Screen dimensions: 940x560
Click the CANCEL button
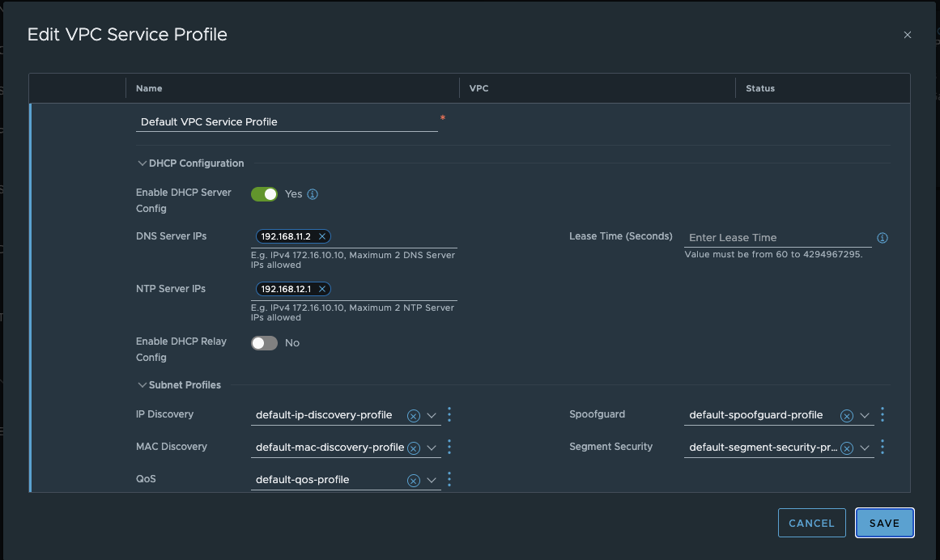(811, 523)
